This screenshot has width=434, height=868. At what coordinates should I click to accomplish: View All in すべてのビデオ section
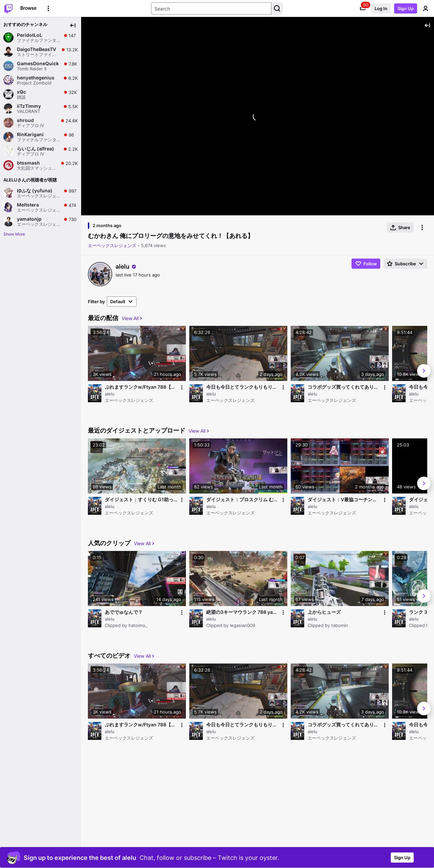(x=144, y=656)
